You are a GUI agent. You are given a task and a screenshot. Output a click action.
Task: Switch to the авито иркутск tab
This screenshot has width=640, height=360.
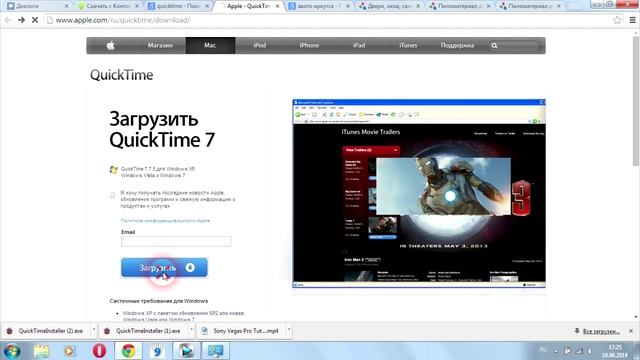tap(318, 6)
